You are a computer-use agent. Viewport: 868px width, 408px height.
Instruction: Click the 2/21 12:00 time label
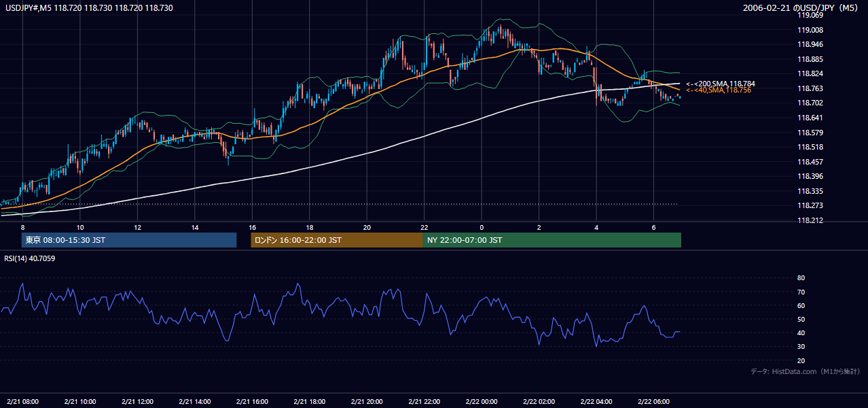(138, 401)
